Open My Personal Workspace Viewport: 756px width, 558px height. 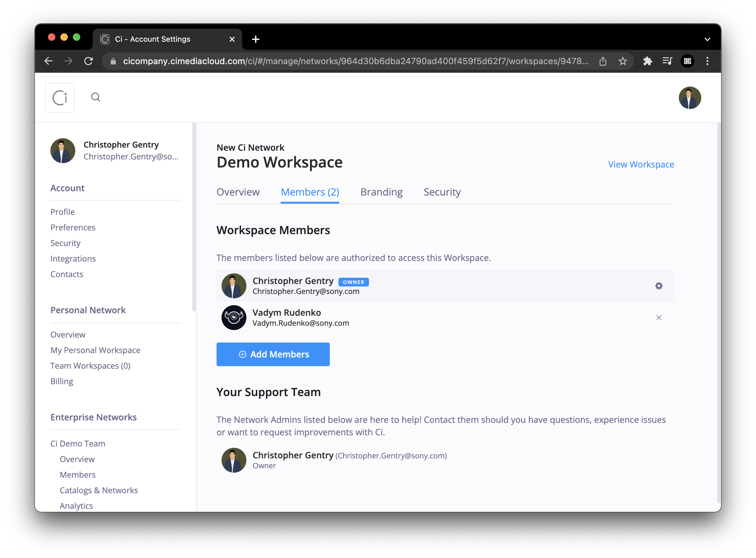point(95,350)
